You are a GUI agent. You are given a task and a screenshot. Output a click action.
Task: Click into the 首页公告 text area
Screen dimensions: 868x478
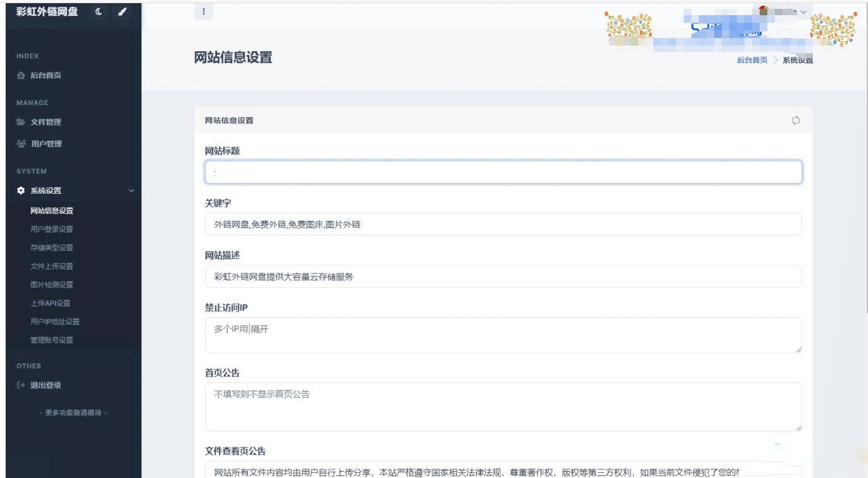(503, 406)
